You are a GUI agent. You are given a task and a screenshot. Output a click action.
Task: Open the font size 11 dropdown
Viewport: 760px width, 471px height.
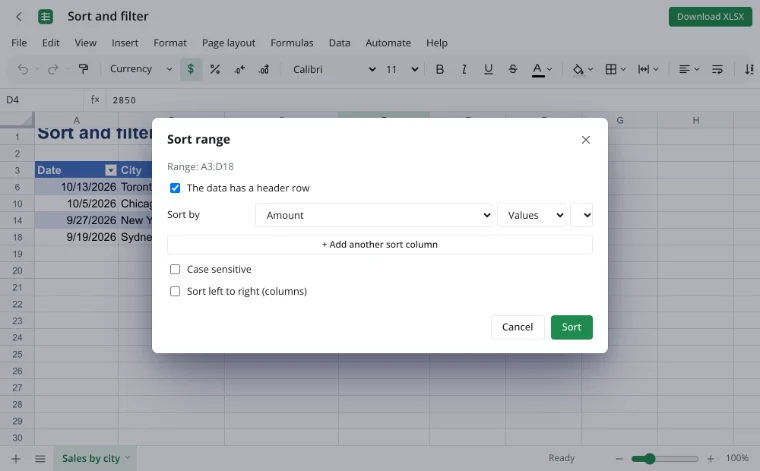402,69
